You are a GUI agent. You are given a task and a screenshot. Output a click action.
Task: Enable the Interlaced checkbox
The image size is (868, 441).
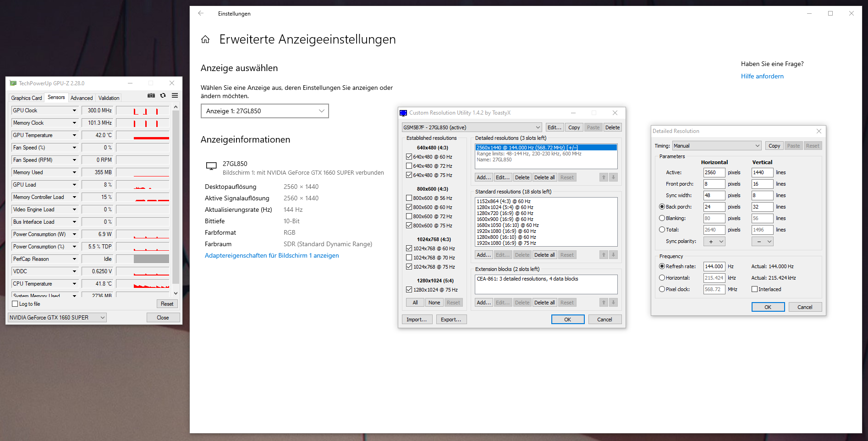pyautogui.click(x=754, y=289)
